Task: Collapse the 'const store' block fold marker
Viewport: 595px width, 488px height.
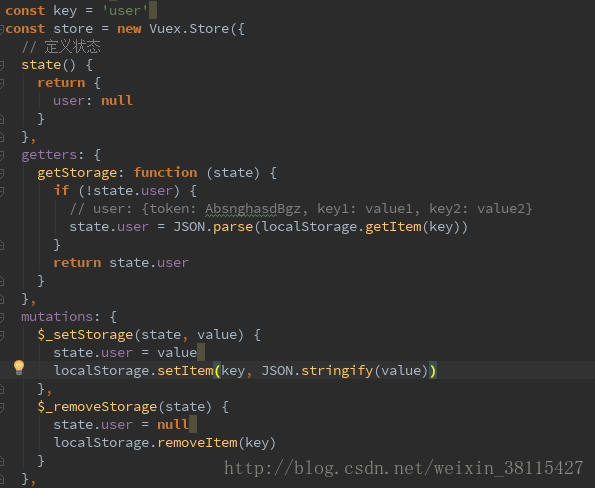Action: 2,29
